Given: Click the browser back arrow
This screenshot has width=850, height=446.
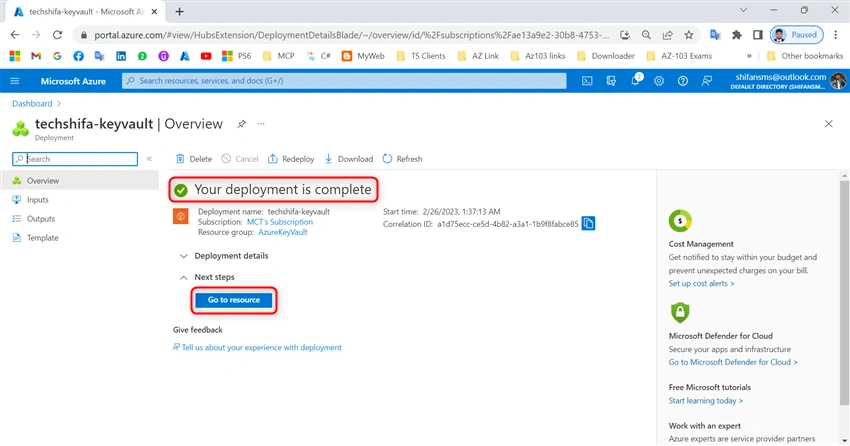Looking at the screenshot, I should [x=15, y=35].
